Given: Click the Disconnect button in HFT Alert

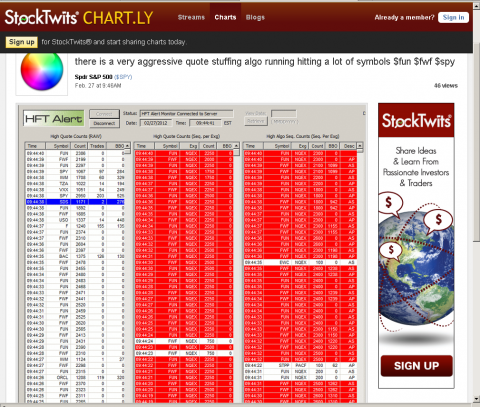Looking at the screenshot, I should click(104, 123).
